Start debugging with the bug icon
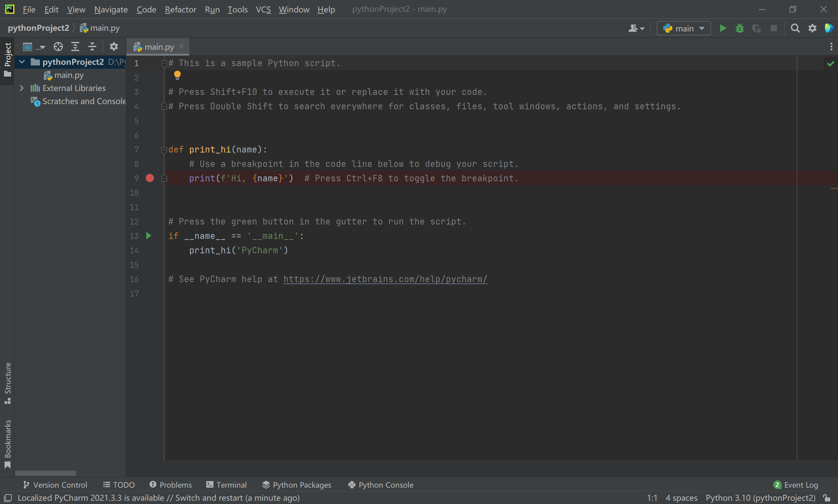The image size is (838, 504). click(x=739, y=28)
